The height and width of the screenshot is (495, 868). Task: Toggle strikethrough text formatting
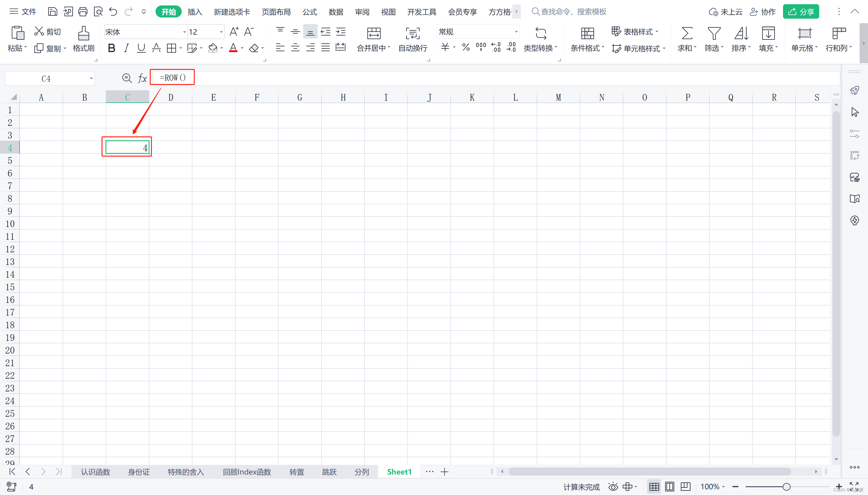156,48
